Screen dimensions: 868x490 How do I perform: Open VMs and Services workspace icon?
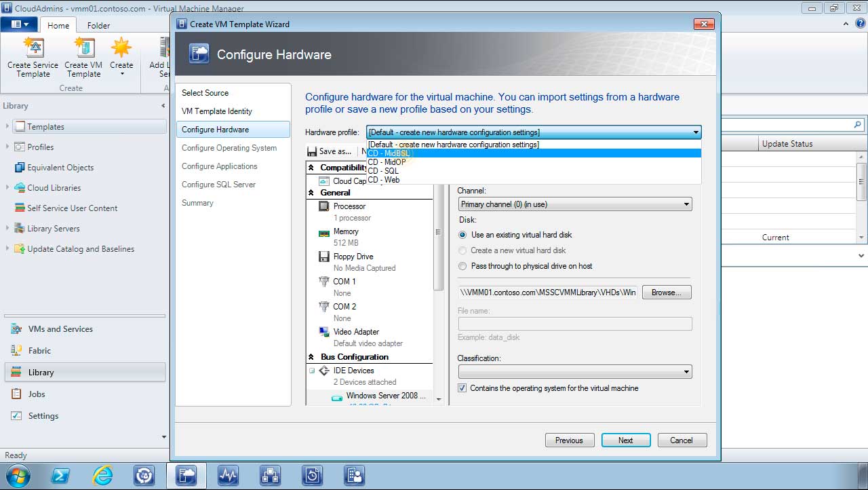click(x=16, y=329)
